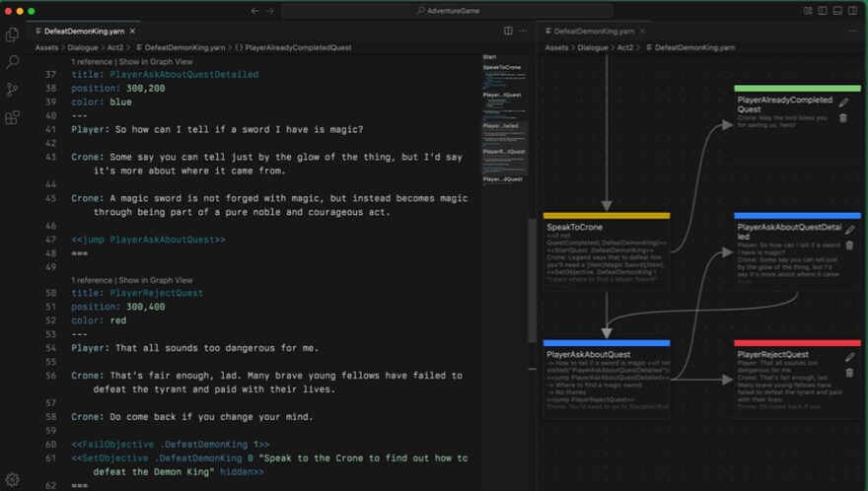Open the Manage settings gear

pos(12,479)
